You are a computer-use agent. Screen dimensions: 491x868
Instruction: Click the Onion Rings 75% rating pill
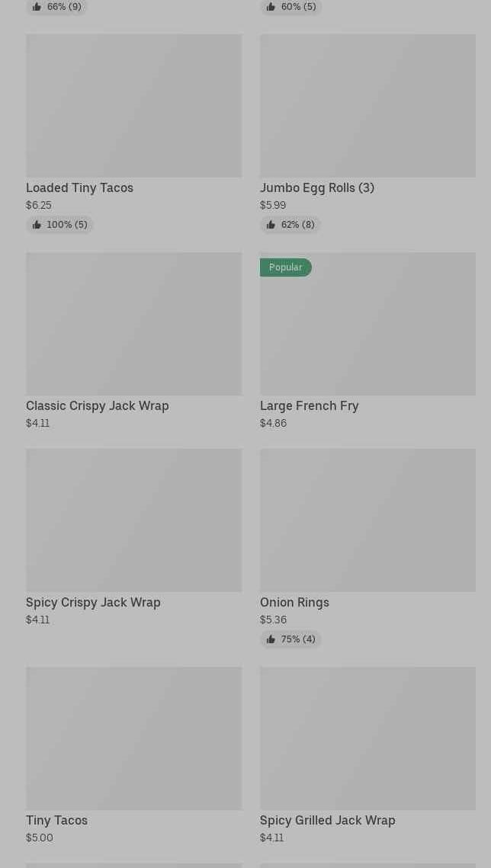pyautogui.click(x=290, y=639)
